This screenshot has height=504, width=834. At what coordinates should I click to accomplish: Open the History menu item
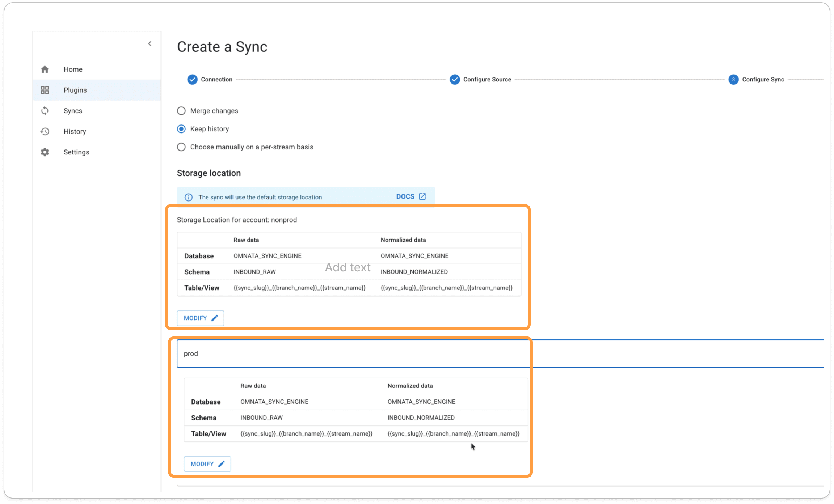(75, 131)
